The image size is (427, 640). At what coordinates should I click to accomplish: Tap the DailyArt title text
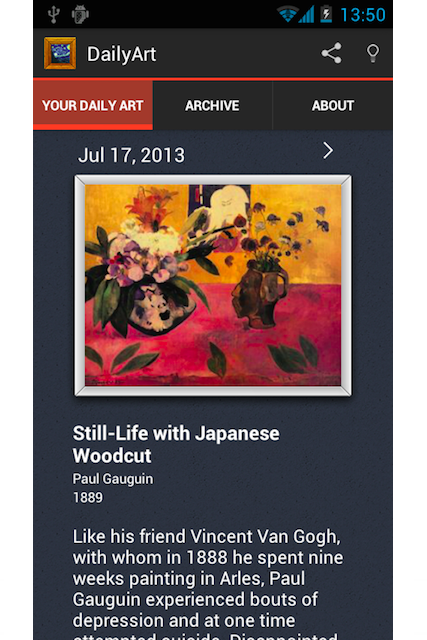(121, 54)
